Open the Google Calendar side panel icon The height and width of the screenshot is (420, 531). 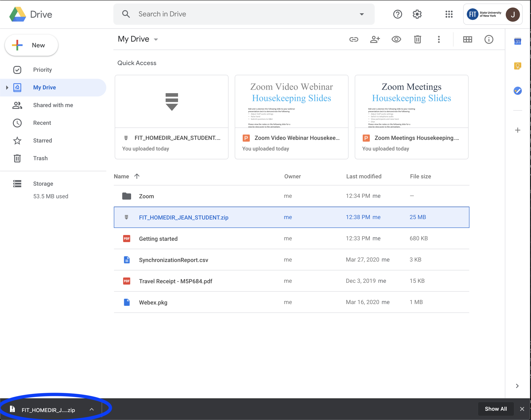tap(518, 41)
